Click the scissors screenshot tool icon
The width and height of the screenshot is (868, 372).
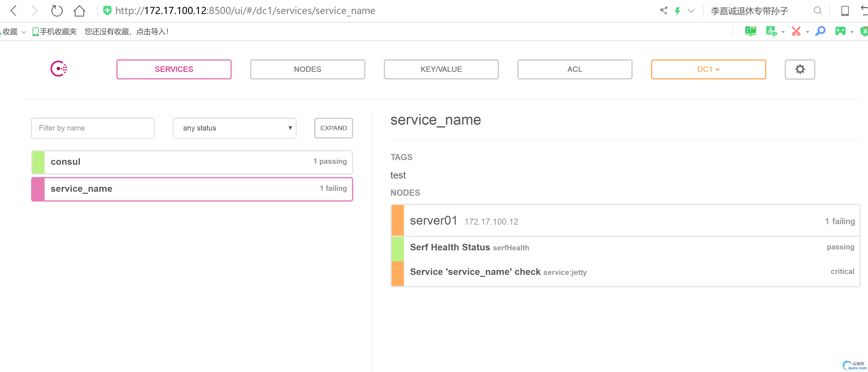point(796,31)
